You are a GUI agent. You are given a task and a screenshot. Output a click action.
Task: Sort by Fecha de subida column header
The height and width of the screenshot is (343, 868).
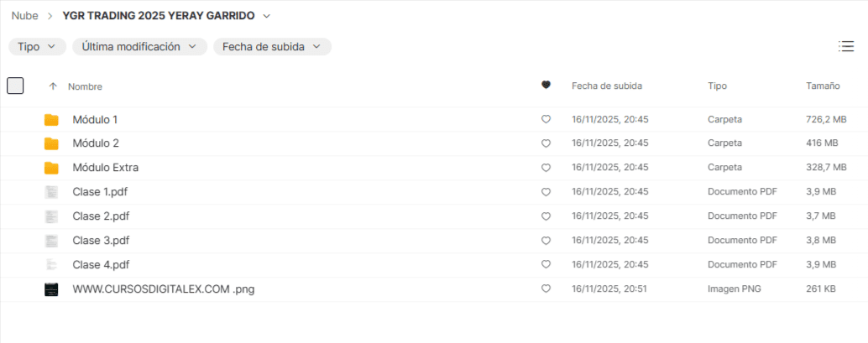[606, 86]
